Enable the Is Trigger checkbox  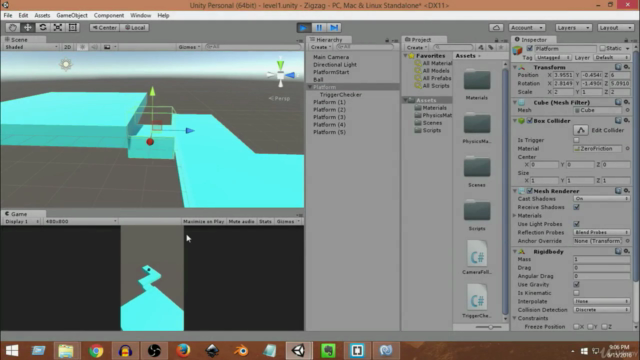(576, 140)
